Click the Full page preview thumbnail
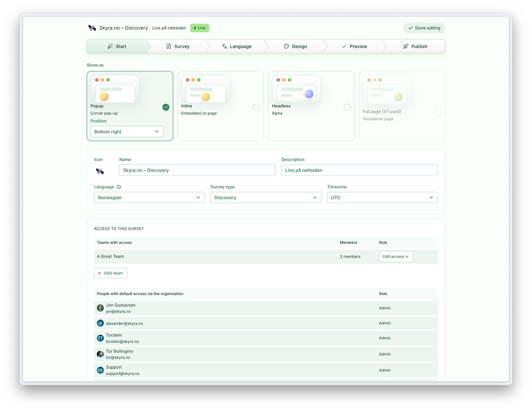The image size is (532, 411). click(x=387, y=92)
